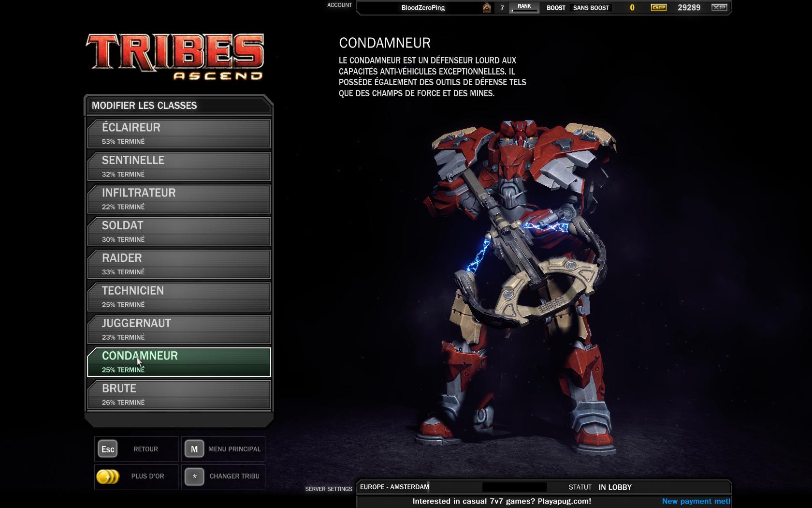
Task: Click the asterisk key icon
Action: pos(194,476)
